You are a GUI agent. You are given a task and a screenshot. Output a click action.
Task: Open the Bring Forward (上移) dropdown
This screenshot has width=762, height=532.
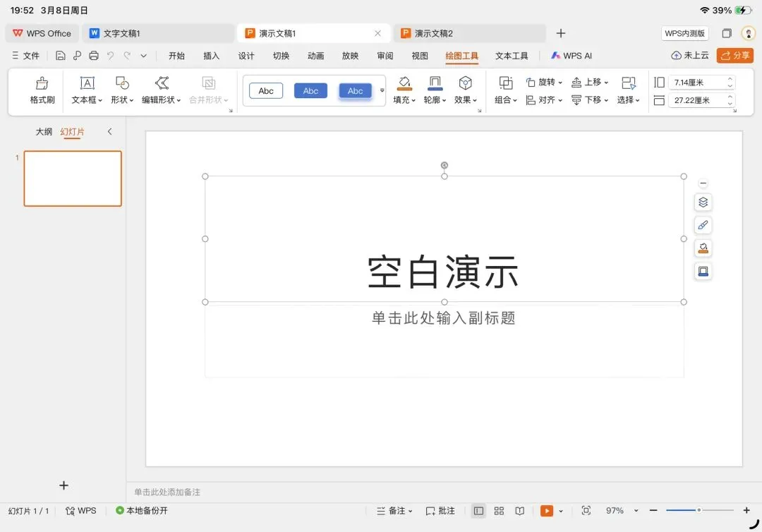(589, 82)
